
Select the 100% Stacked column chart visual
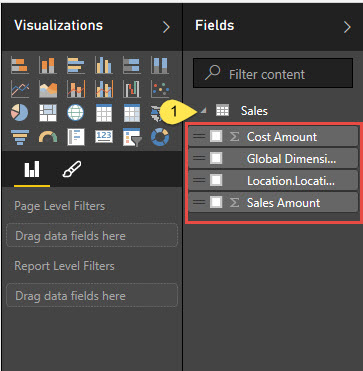[160, 65]
